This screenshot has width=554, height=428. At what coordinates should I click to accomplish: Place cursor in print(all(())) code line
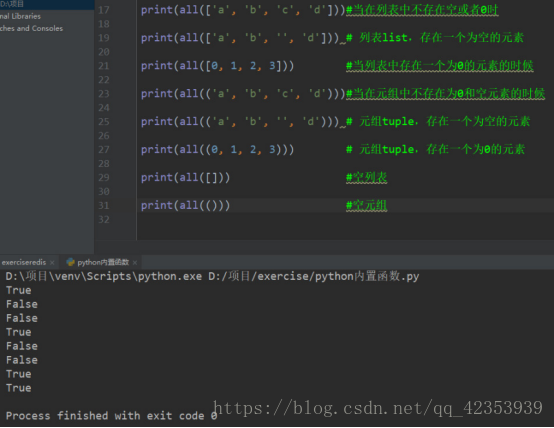(x=185, y=205)
